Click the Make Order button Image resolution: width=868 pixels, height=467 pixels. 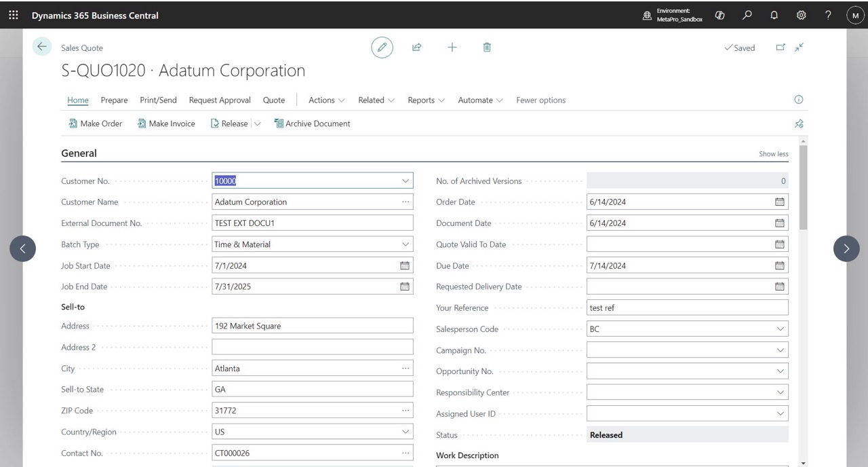click(x=96, y=124)
